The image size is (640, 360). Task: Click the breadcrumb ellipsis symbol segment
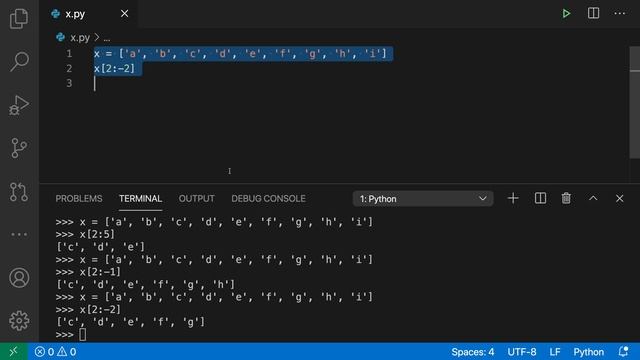(x=107, y=38)
